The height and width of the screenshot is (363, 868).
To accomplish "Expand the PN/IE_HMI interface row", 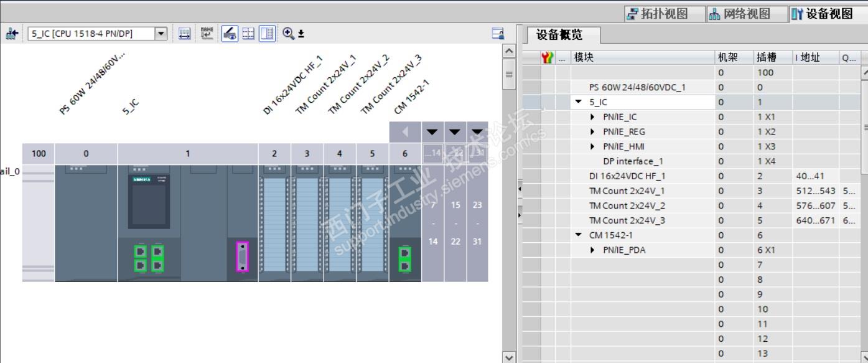I will point(593,146).
